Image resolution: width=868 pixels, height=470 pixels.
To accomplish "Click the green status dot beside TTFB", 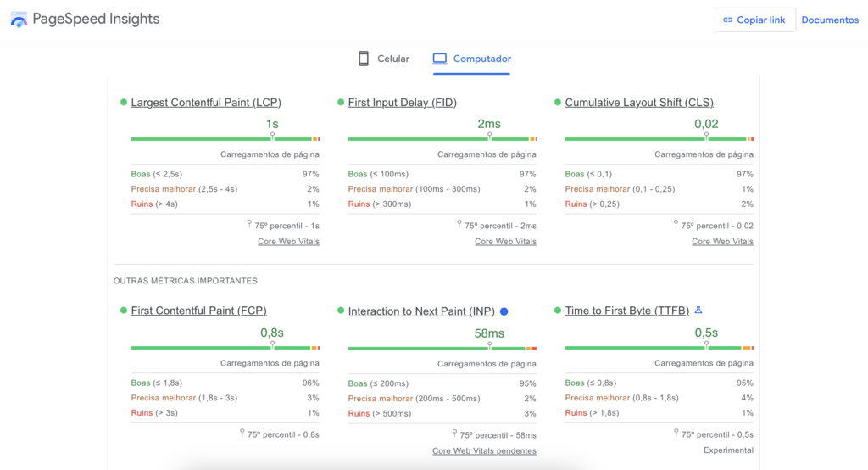I will click(558, 311).
